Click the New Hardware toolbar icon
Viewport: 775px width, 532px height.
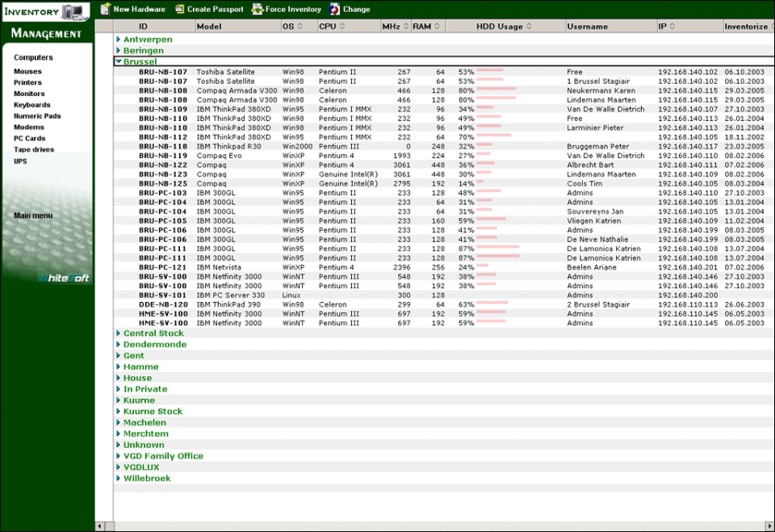pyautogui.click(x=106, y=10)
